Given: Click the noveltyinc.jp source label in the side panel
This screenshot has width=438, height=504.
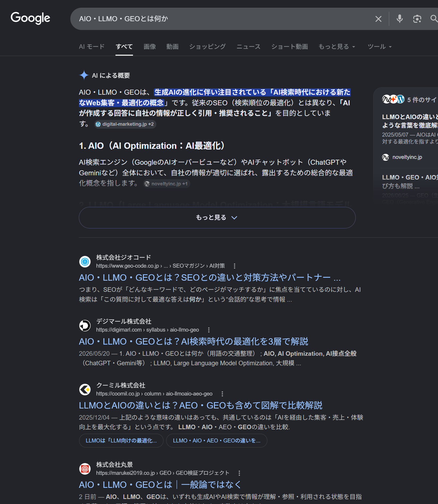Looking at the screenshot, I should (407, 157).
